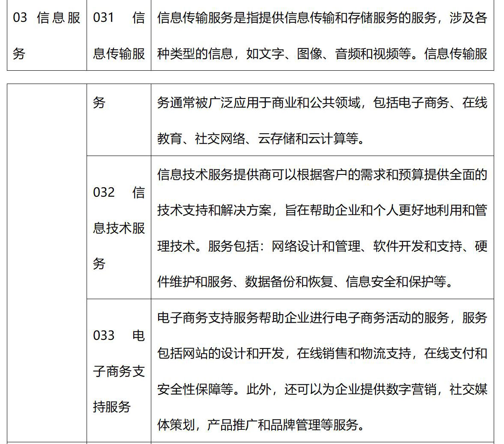This screenshot has width=504, height=444.
Task: Click the "031 信息传输服" cell in top table
Action: tap(119, 36)
